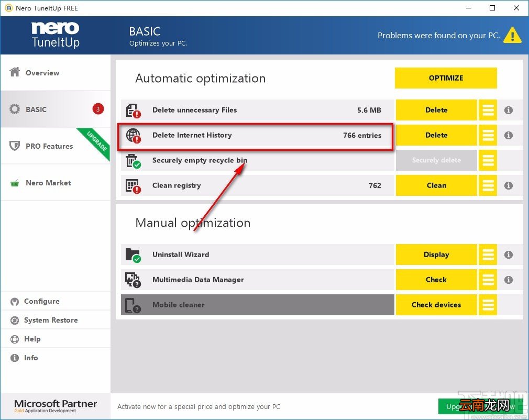Show info for Clean registry

click(509, 185)
